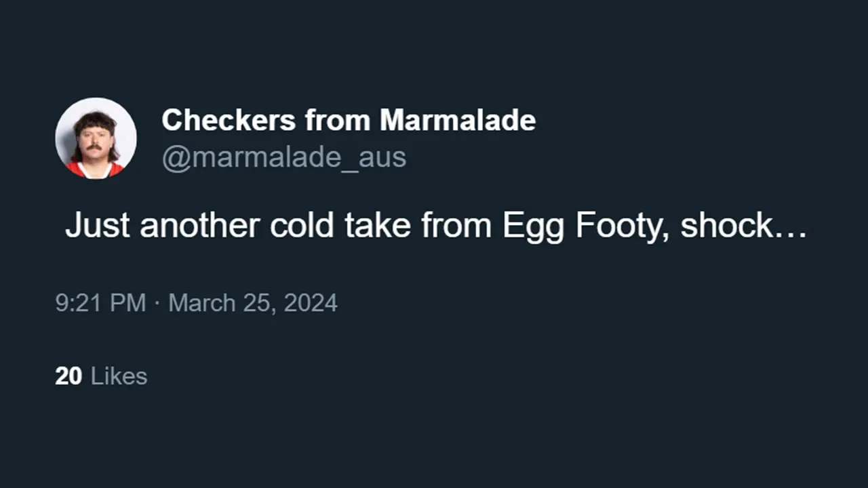Open the @marmalade_aus handle link
This screenshot has height=488, width=868.
coord(283,157)
